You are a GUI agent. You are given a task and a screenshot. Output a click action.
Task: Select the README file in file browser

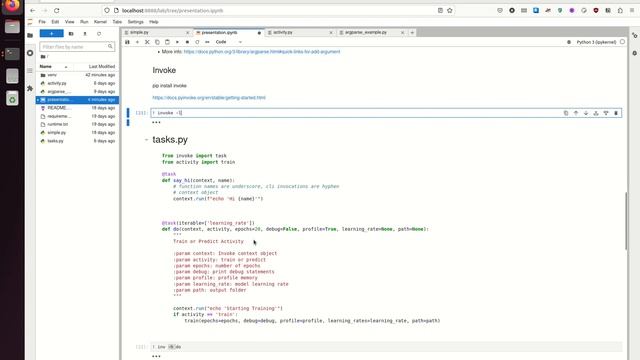[x=77, y=108]
